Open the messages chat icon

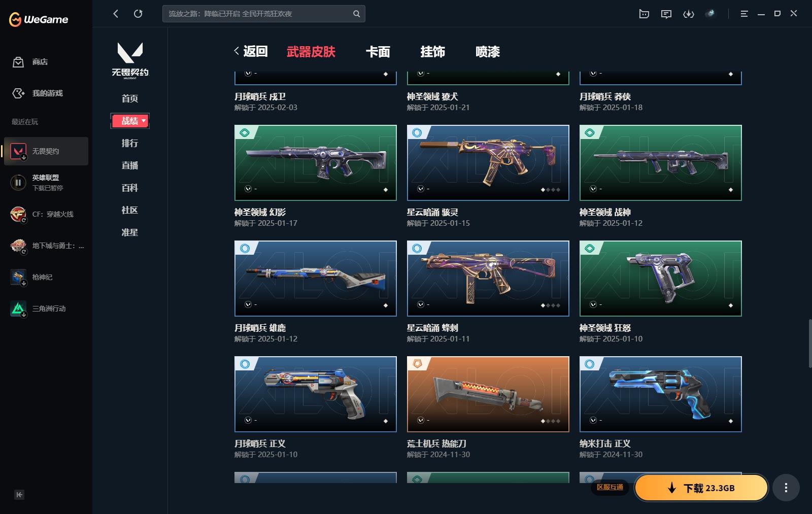click(666, 14)
